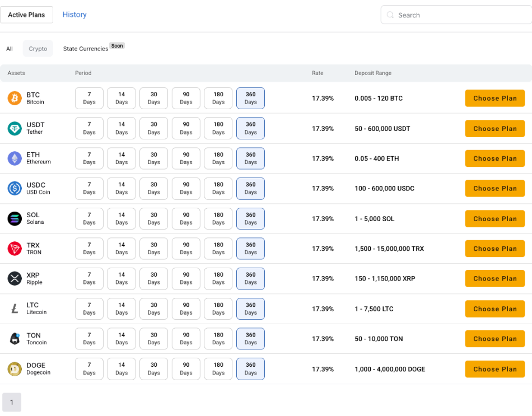The height and width of the screenshot is (416, 532).
Task: Select 7 Days period for TON
Action: [x=89, y=339]
